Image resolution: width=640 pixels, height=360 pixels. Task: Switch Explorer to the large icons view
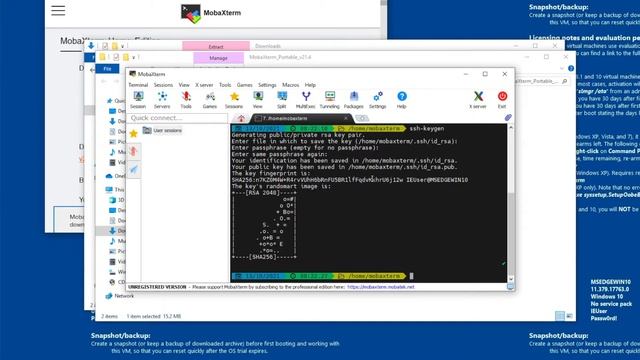570,316
